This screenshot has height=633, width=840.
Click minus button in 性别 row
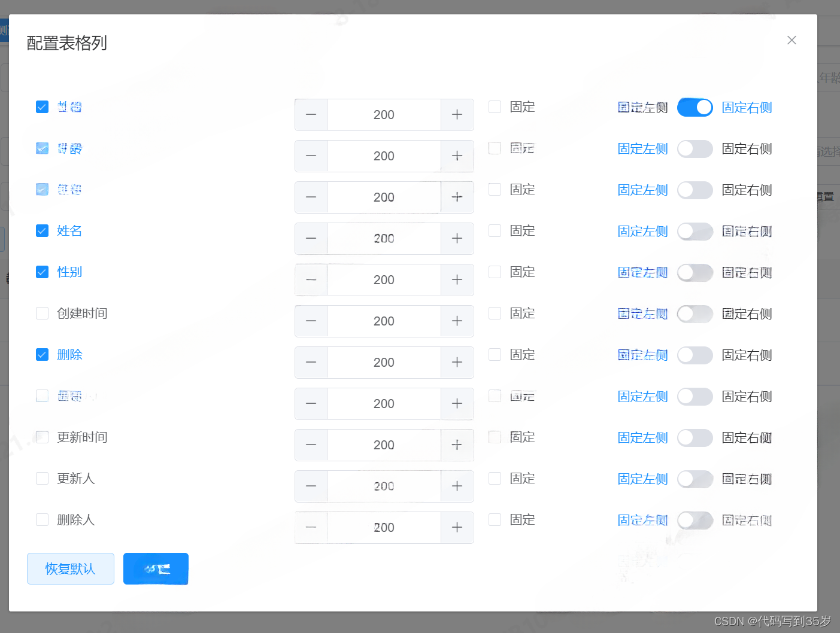311,280
